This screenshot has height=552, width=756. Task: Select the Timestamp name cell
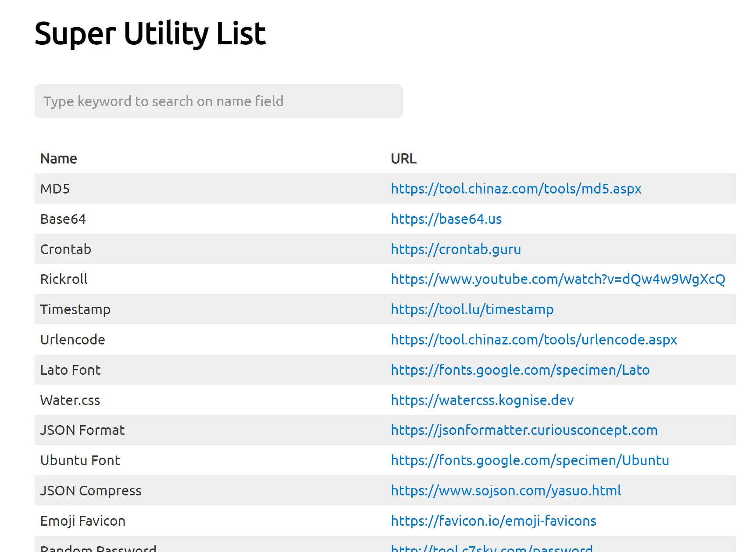(210, 309)
